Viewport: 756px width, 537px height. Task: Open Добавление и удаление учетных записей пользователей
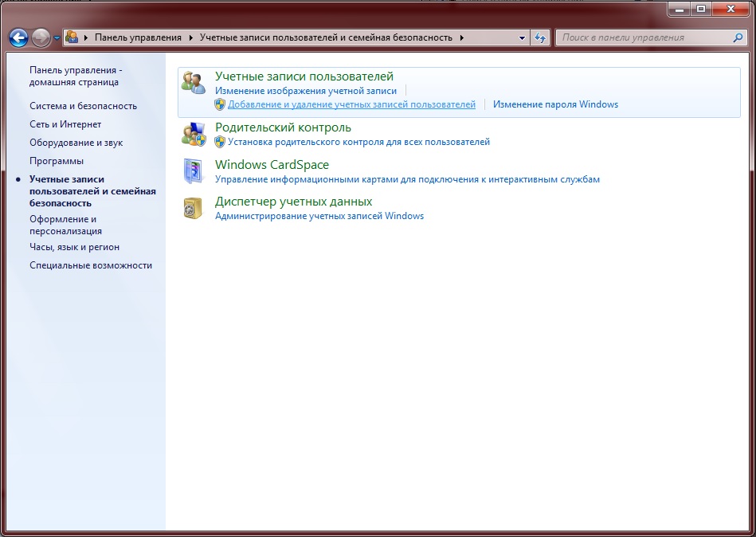tap(351, 104)
